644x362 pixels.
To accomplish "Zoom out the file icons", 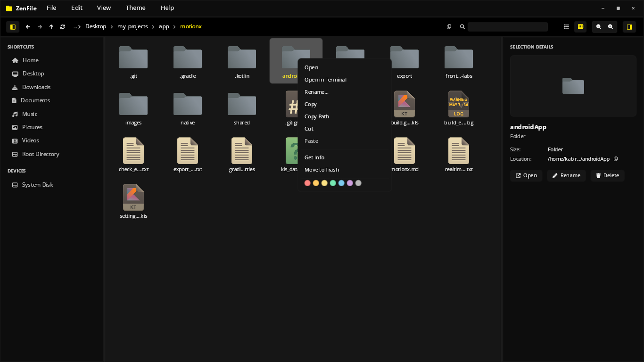I will click(599, 27).
